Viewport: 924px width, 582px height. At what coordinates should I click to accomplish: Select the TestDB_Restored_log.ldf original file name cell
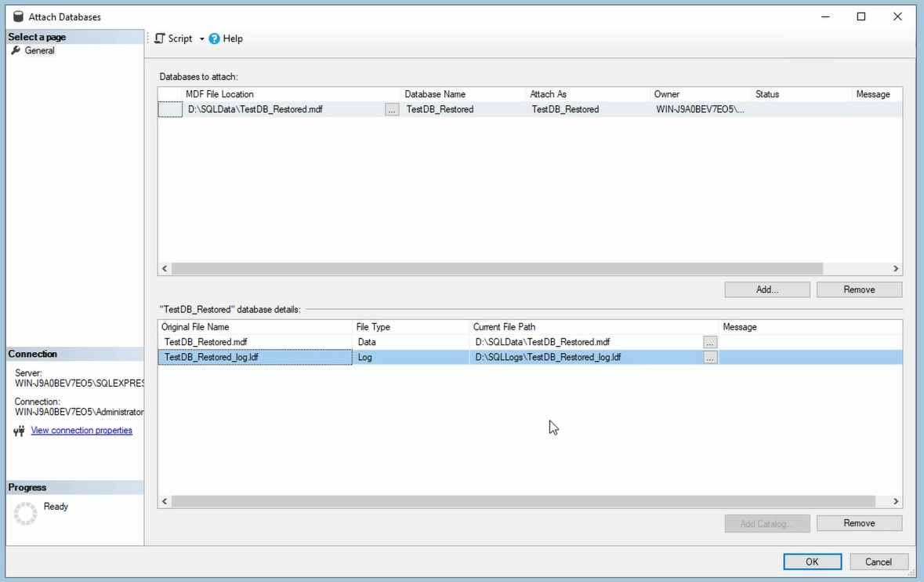pyautogui.click(x=255, y=358)
